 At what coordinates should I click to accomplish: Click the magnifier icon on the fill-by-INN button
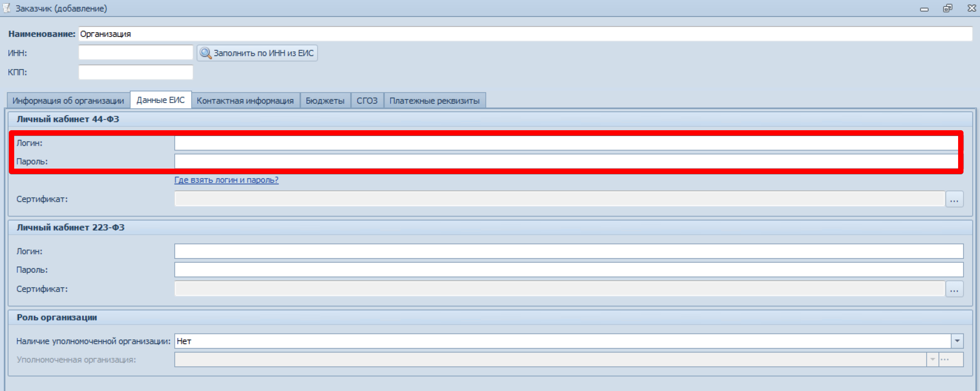pyautogui.click(x=205, y=53)
